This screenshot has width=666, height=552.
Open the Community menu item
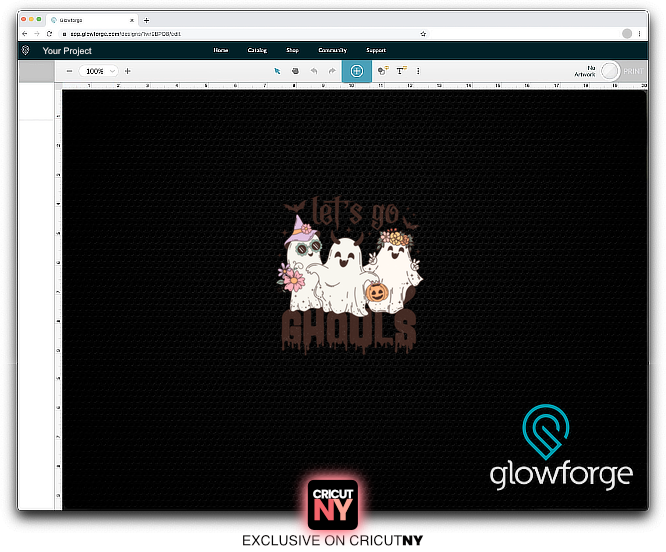coord(333,50)
